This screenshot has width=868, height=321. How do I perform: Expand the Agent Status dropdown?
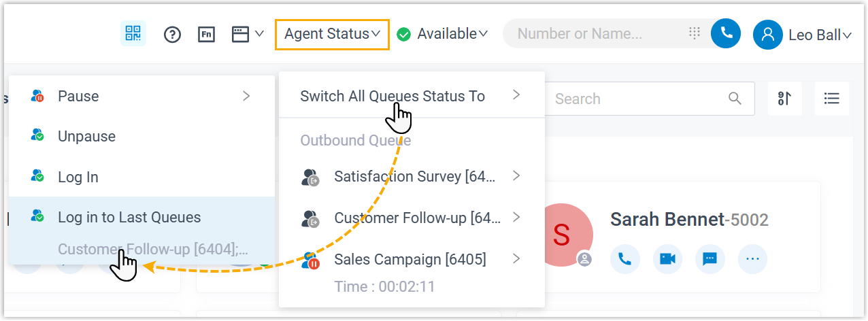332,34
